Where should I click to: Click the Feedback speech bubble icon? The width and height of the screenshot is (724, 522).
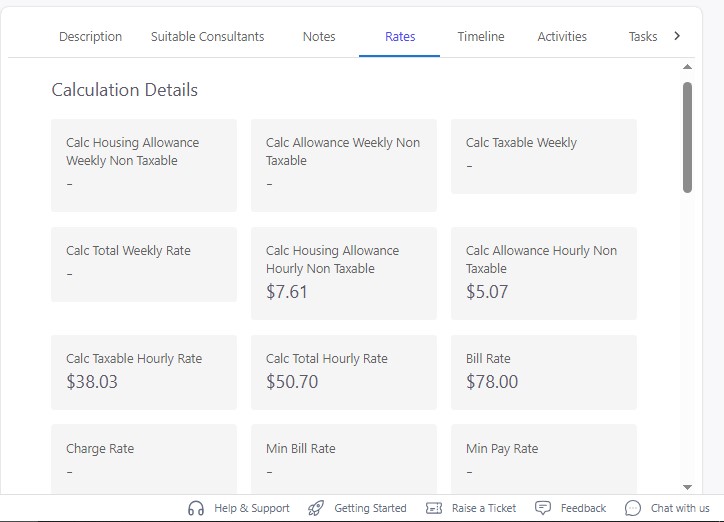[x=543, y=508]
